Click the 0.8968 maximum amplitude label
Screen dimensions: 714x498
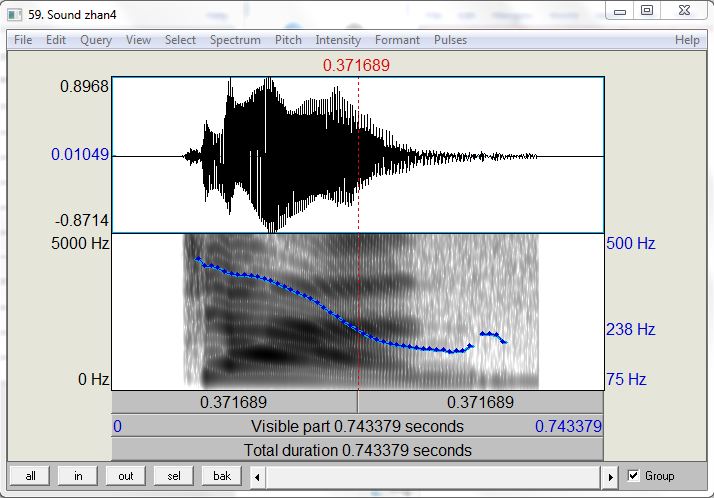coord(84,86)
